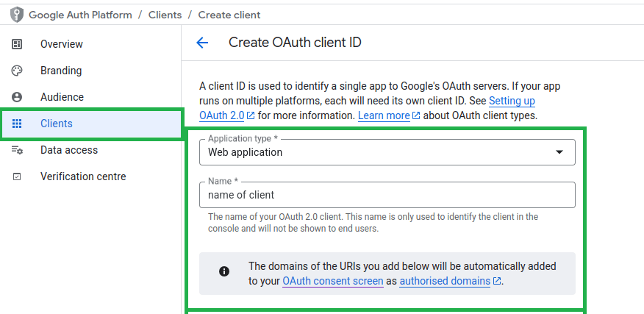This screenshot has width=644, height=314.
Task: Click the info icon in domains notice
Action: 224,271
